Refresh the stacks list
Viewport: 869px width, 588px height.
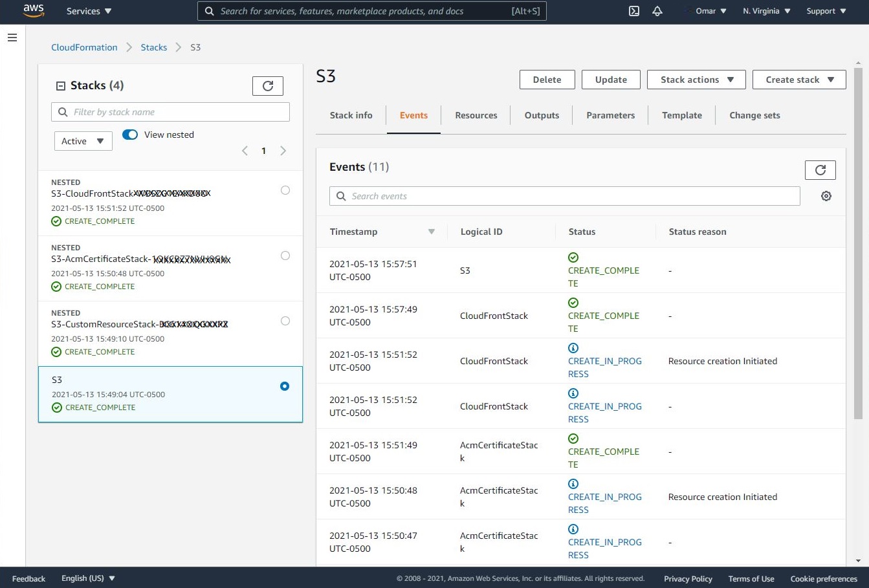tap(268, 85)
